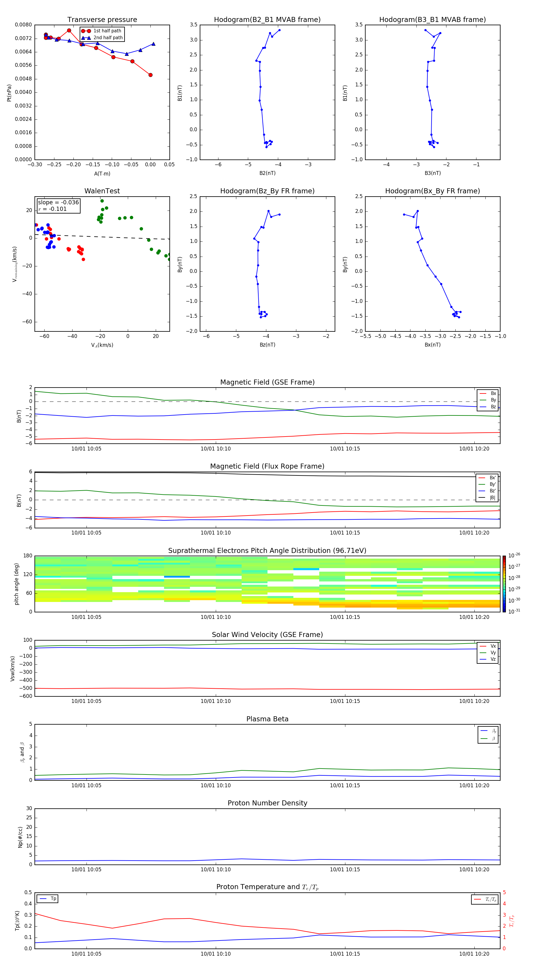
Task: Click '10/01 10:05' tick under GSE magnetic field
Action: click(x=86, y=449)
